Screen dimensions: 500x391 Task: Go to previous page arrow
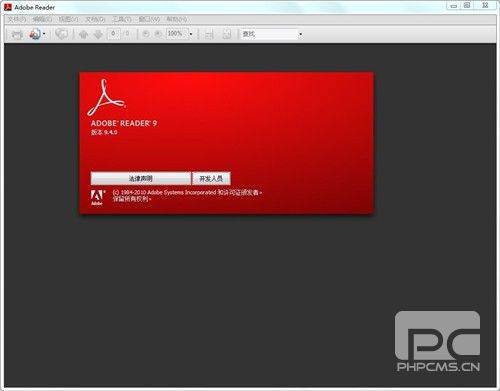click(x=83, y=34)
